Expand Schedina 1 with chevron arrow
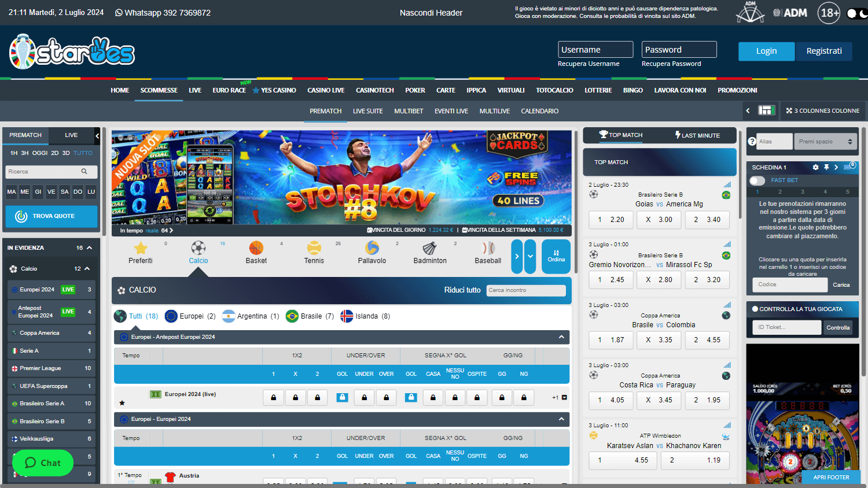 836,167
